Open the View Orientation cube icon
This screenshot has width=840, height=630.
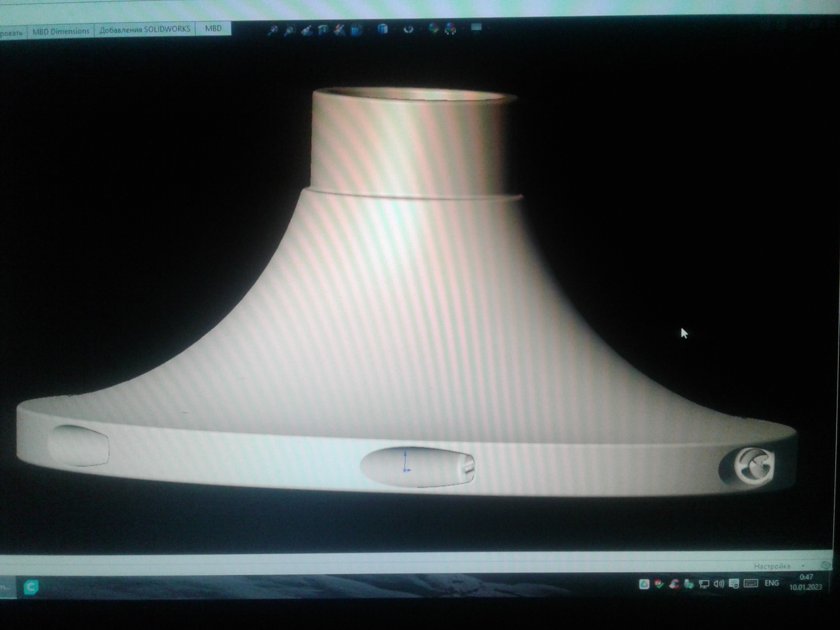[357, 30]
